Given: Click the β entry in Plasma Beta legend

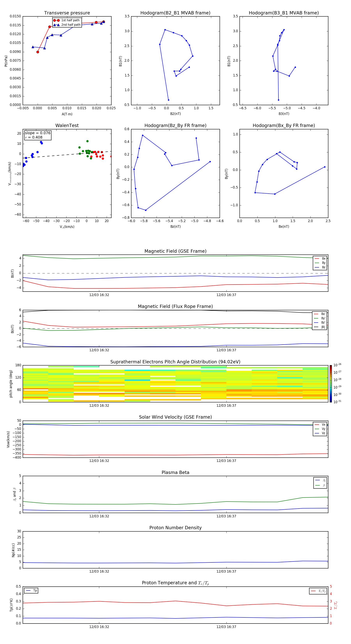Looking at the screenshot, I should (320, 485).
